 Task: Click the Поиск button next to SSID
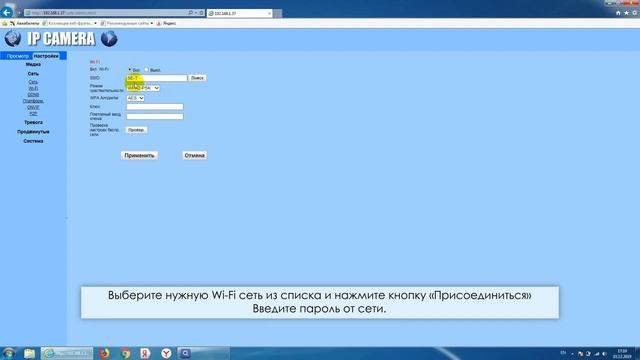click(x=197, y=78)
